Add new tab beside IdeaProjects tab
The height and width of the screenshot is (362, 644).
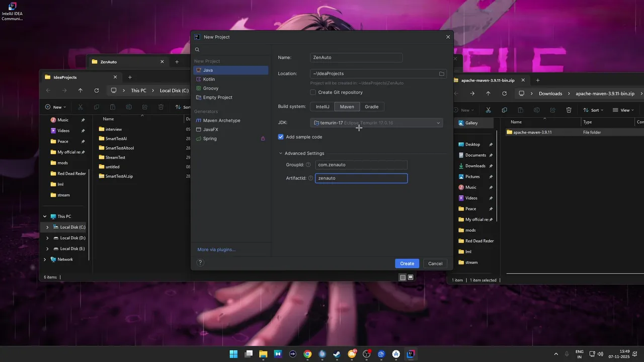point(130,77)
